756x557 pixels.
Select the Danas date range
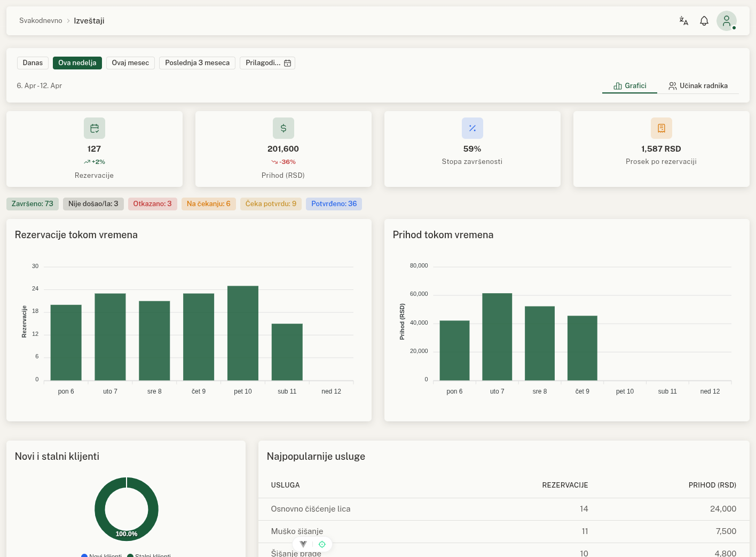pos(33,63)
